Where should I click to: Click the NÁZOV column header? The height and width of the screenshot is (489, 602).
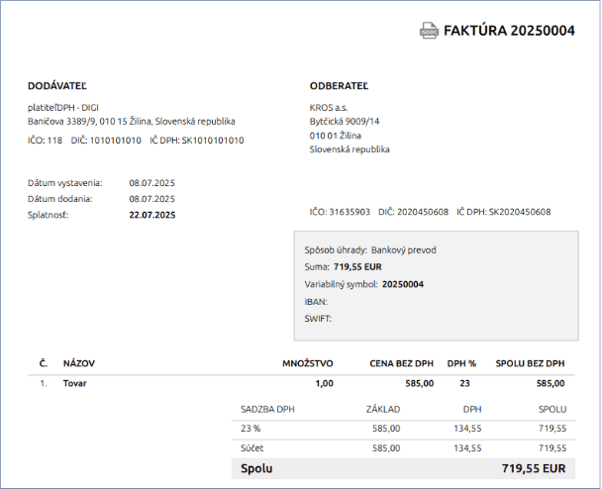click(79, 363)
